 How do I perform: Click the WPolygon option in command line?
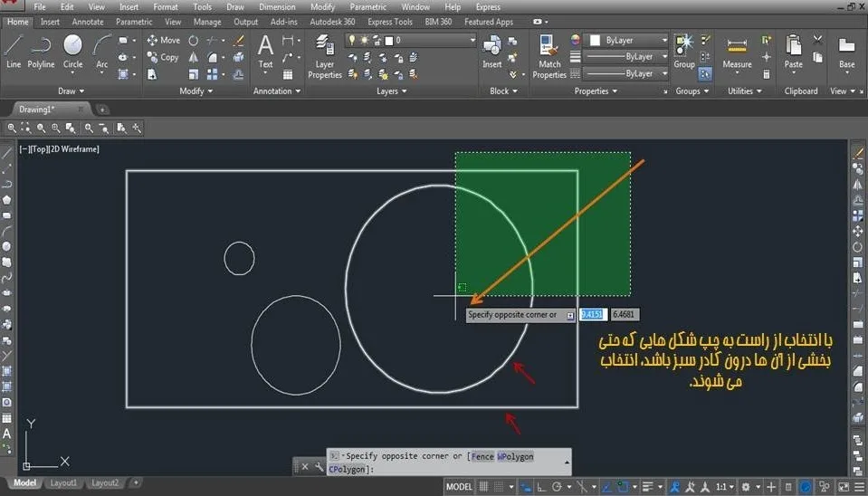click(515, 456)
